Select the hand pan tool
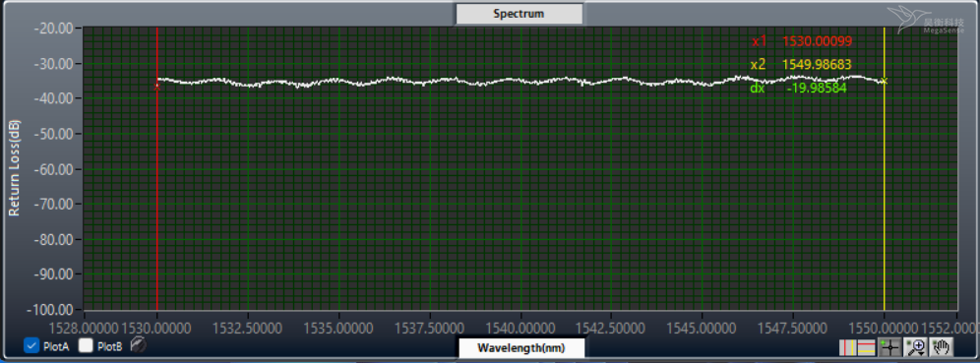The width and height of the screenshot is (980, 364). 942,347
